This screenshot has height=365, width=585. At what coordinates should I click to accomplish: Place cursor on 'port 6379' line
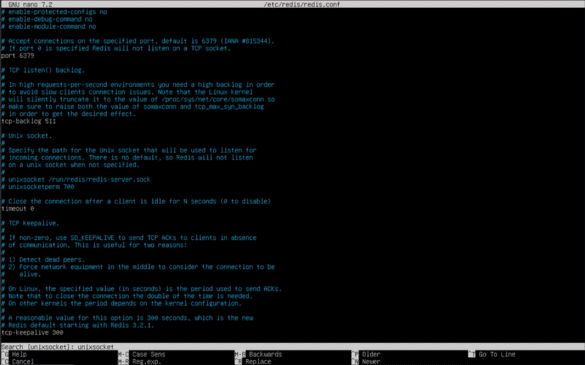click(18, 56)
